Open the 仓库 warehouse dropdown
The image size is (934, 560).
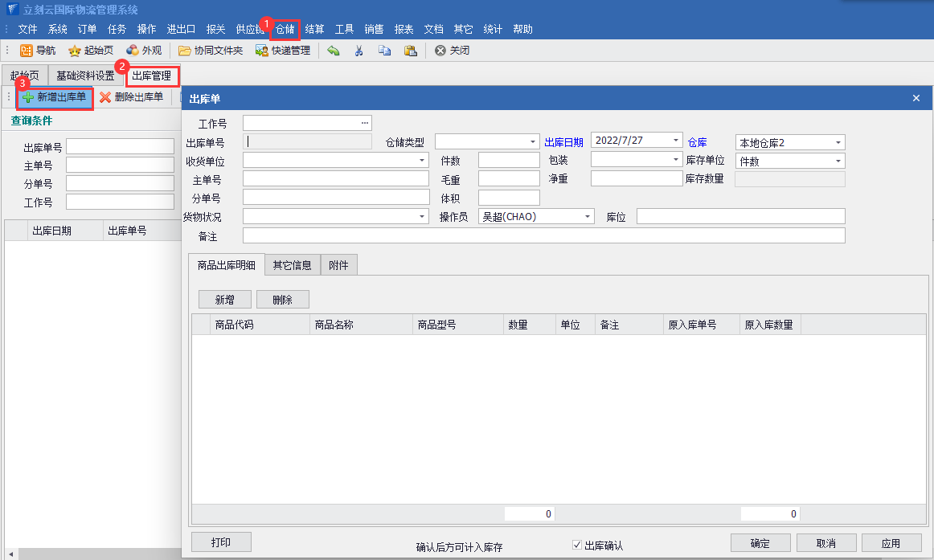coord(838,143)
